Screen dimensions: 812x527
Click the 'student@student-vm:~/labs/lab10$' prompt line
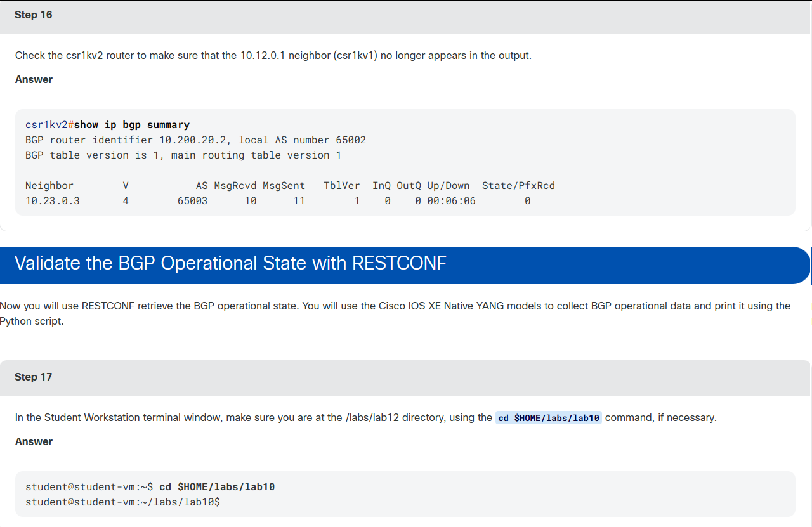point(122,502)
